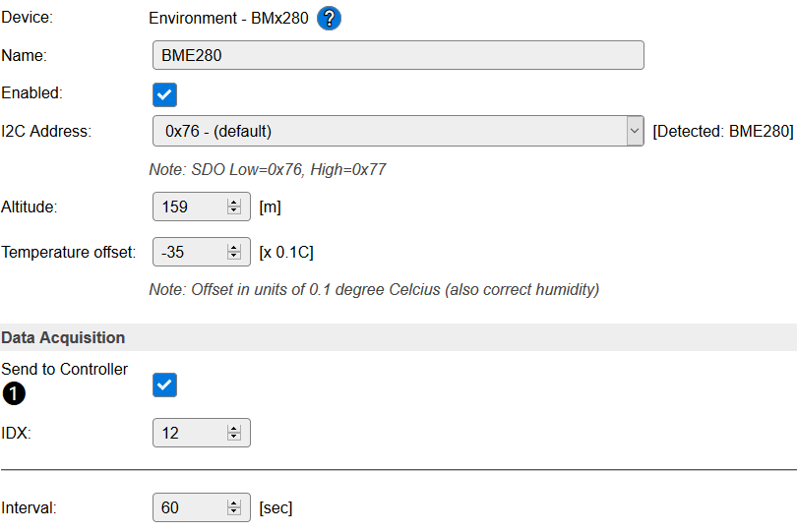Lower the IDX value with down arrow

234,437
